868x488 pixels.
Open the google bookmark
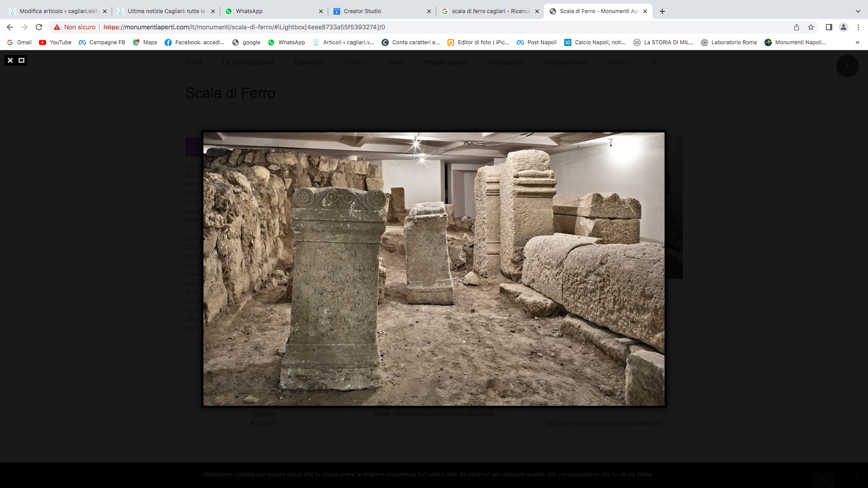[x=246, y=42]
